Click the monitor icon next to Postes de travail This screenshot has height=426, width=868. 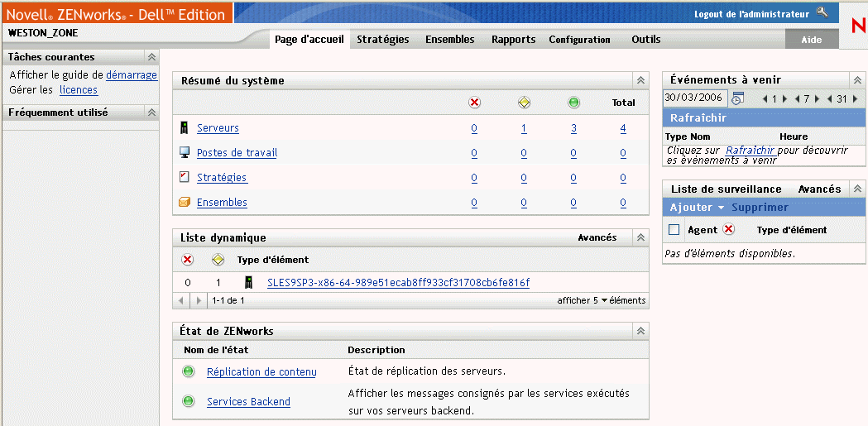click(x=185, y=152)
